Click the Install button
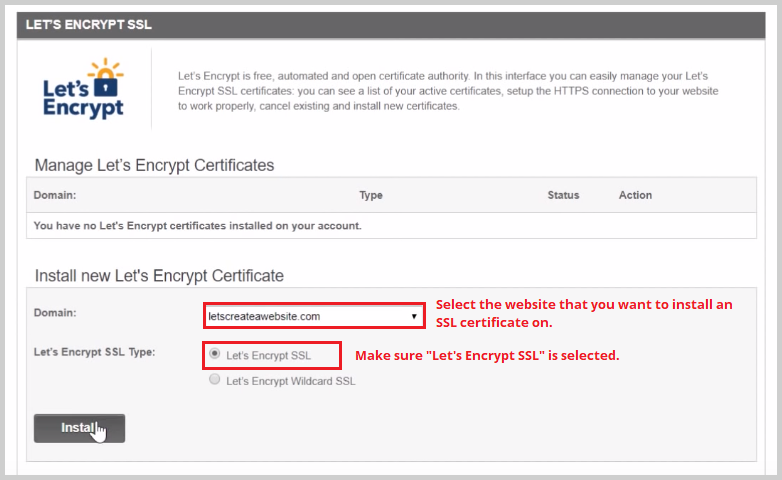 coord(79,428)
